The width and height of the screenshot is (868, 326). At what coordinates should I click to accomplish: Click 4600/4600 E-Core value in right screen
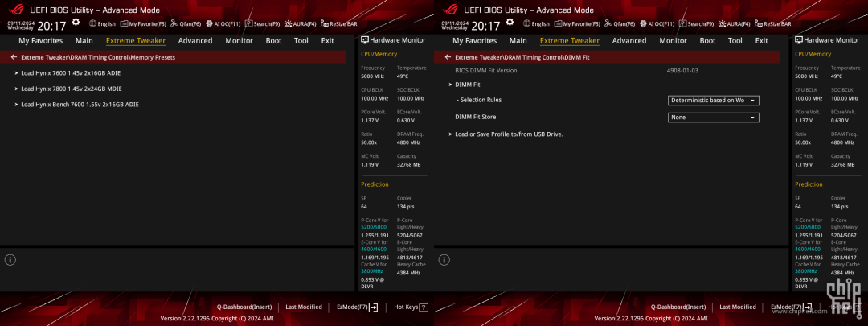click(x=808, y=249)
